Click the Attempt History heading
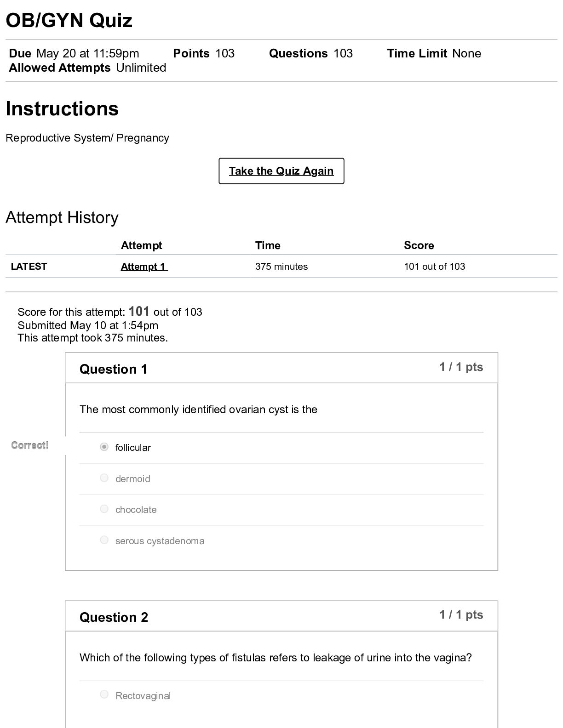 (62, 217)
